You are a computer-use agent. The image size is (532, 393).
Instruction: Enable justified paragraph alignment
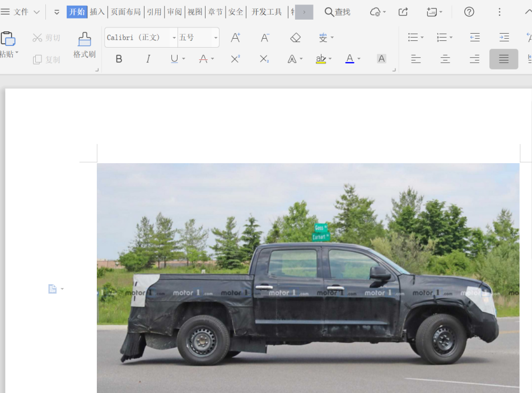pyautogui.click(x=503, y=59)
